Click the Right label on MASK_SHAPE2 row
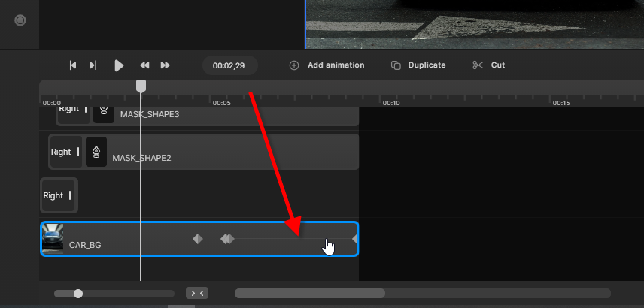Screen dimensions: 644x308 61,152
